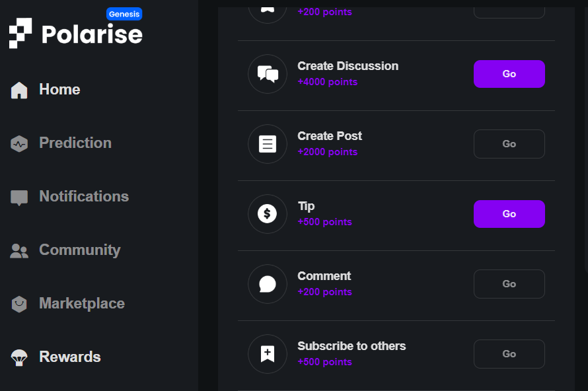Screen dimensions: 588x391
Task: Click the Tip dollar icon
Action: coord(268,214)
